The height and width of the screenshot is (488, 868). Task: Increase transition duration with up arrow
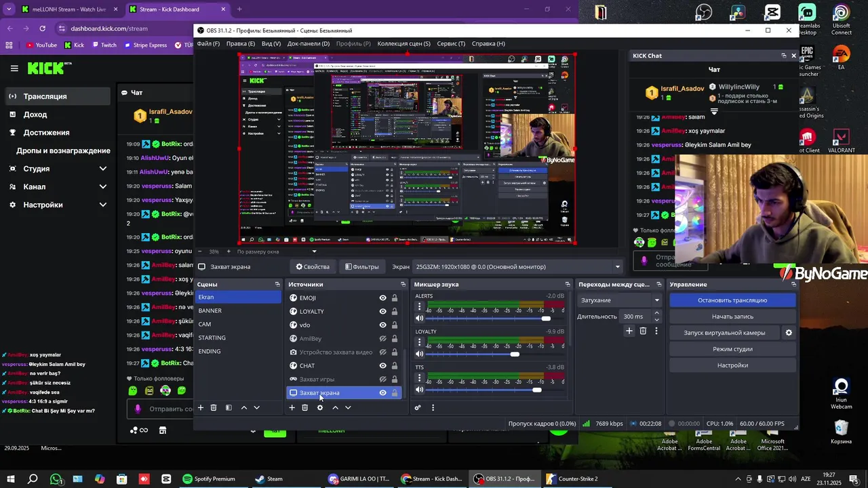point(656,313)
